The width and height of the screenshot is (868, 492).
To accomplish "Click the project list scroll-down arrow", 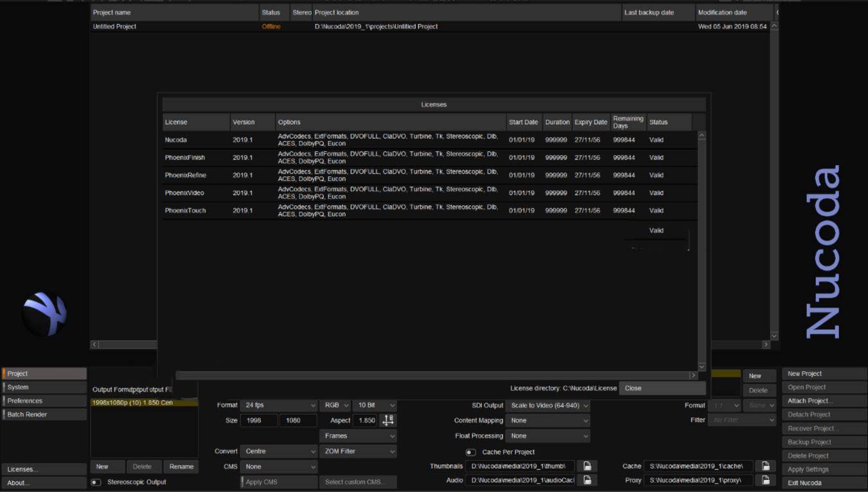I will point(774,336).
